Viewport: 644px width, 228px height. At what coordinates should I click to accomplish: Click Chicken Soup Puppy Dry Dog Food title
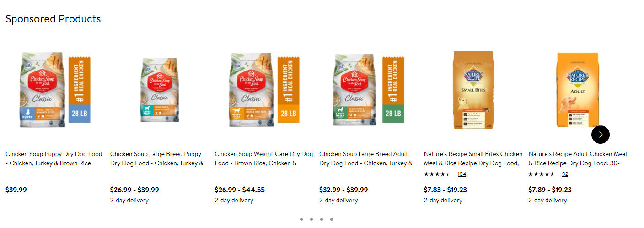pos(54,158)
